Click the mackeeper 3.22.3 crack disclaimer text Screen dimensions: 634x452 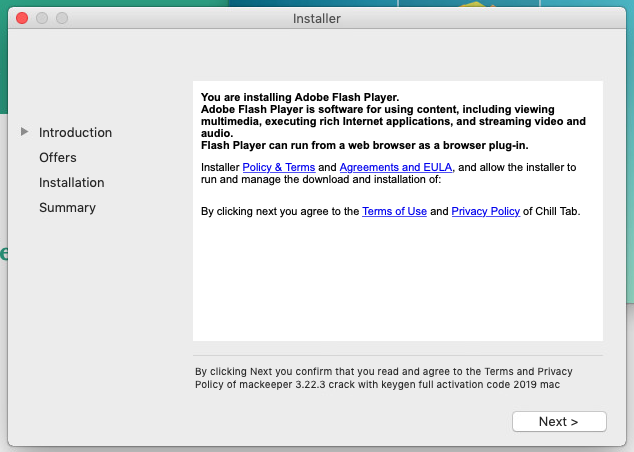pos(377,384)
